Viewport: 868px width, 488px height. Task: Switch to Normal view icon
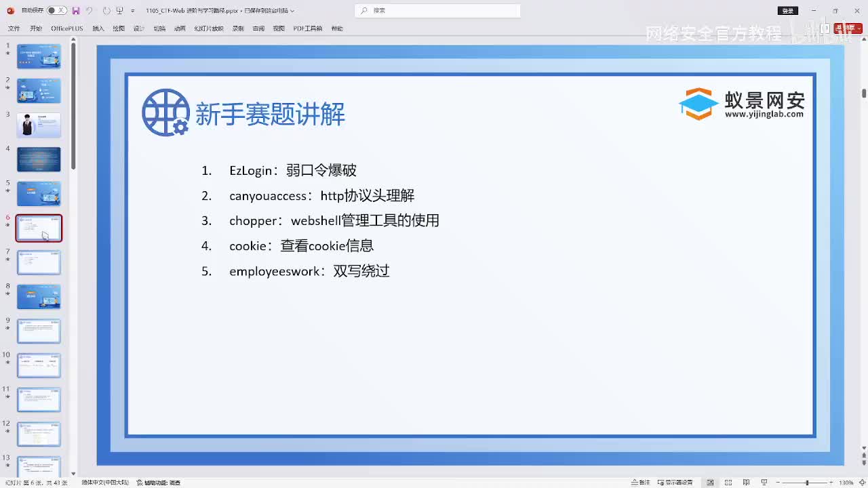pyautogui.click(x=710, y=483)
